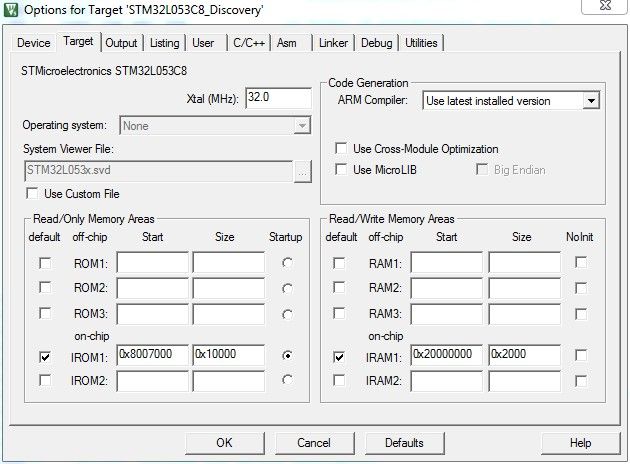This screenshot has height=464, width=630.
Task: Check the IRAM2 default checkbox
Action: click(339, 380)
